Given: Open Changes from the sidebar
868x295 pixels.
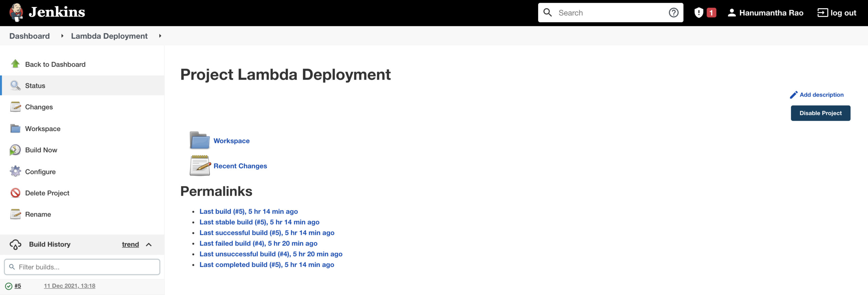Looking at the screenshot, I should pyautogui.click(x=39, y=107).
